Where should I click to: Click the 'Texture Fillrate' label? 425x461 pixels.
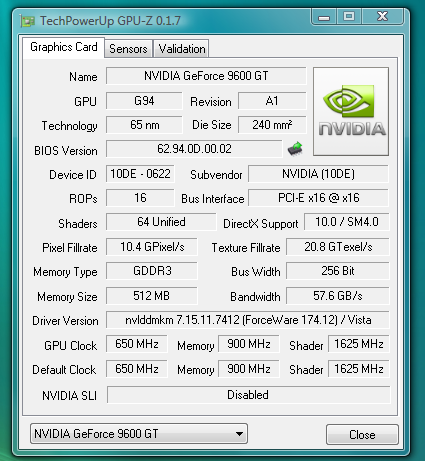[246, 248]
